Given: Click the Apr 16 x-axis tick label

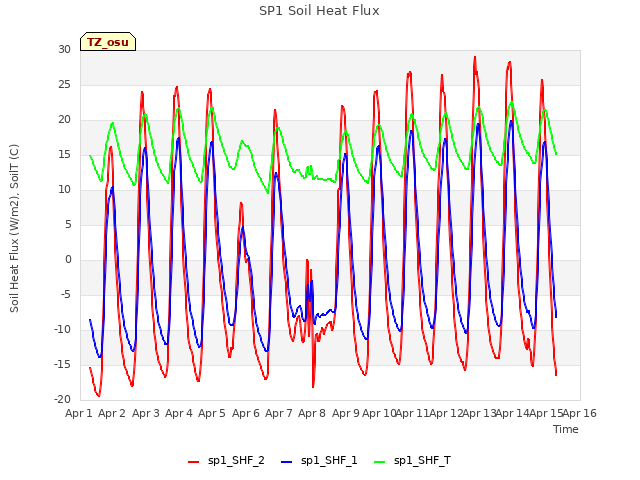Looking at the screenshot, I should point(580,413).
